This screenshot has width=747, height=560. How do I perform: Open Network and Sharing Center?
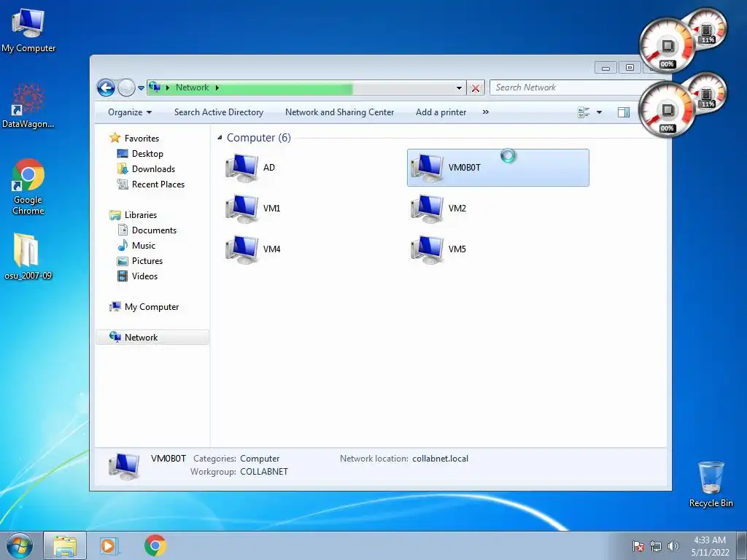(x=339, y=112)
